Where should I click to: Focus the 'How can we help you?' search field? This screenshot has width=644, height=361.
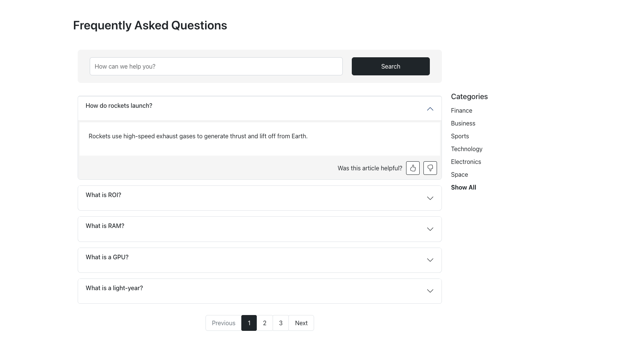216,66
